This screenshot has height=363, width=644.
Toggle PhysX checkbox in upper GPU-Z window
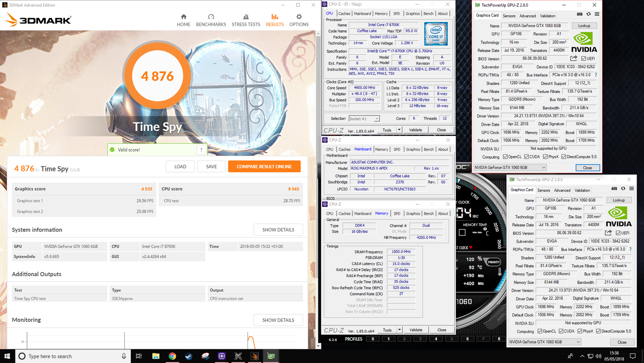coord(545,157)
